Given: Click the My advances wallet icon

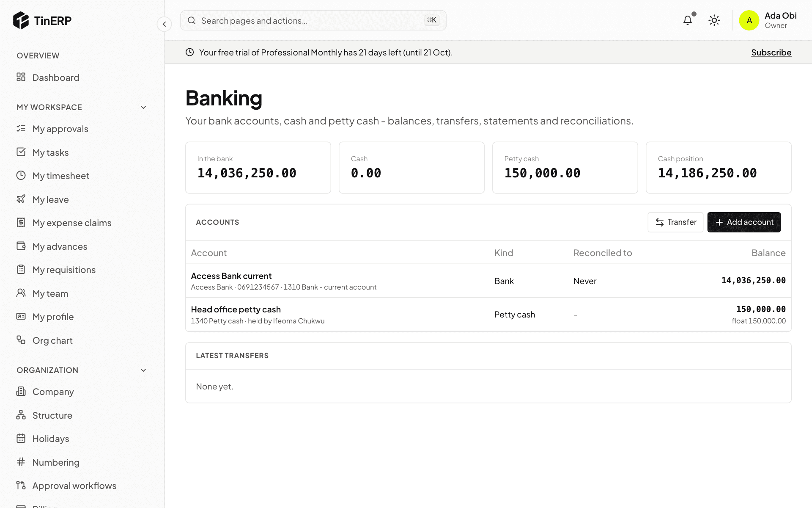Looking at the screenshot, I should click(x=21, y=246).
